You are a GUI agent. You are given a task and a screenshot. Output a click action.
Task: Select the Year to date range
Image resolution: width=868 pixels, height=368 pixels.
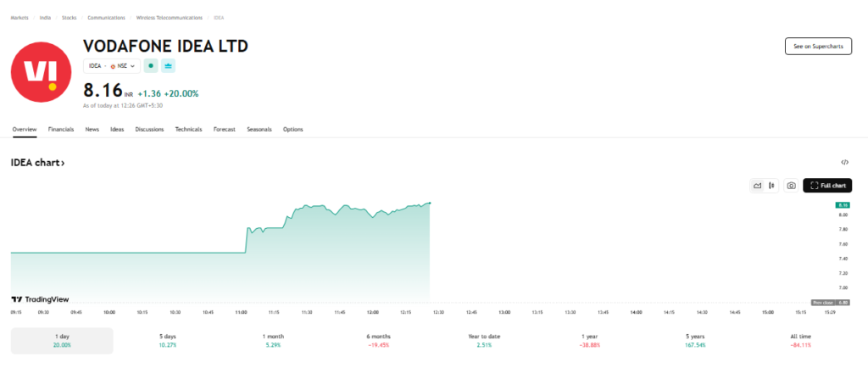click(483, 341)
